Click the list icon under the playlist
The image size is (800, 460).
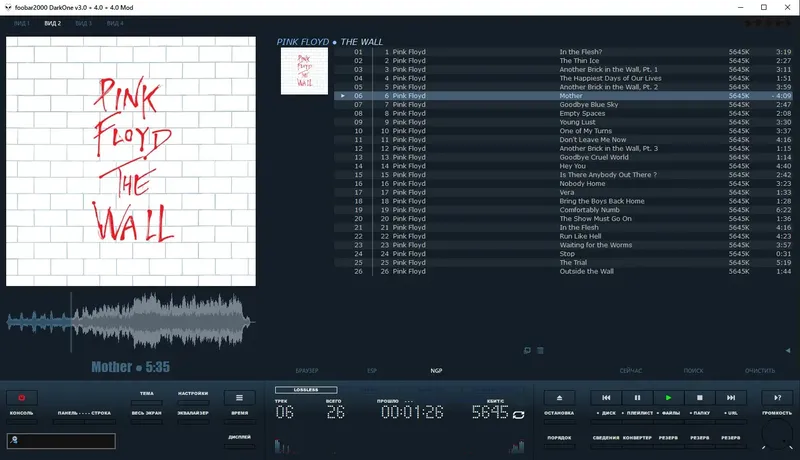click(x=540, y=350)
